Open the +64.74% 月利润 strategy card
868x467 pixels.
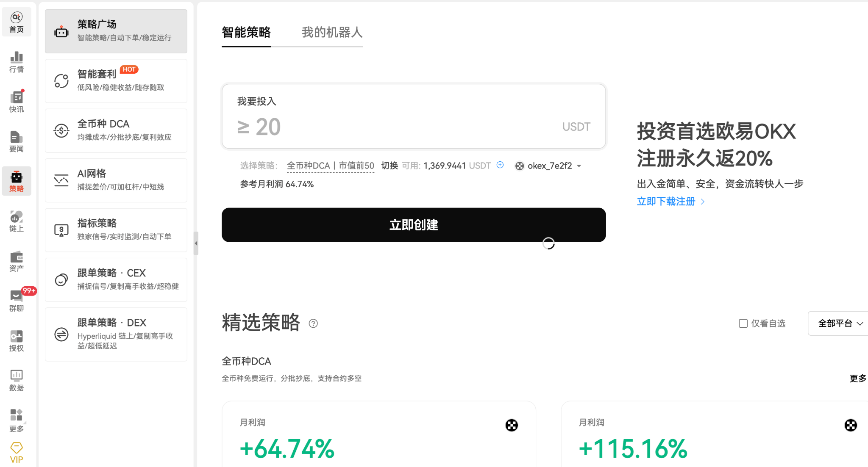379,434
